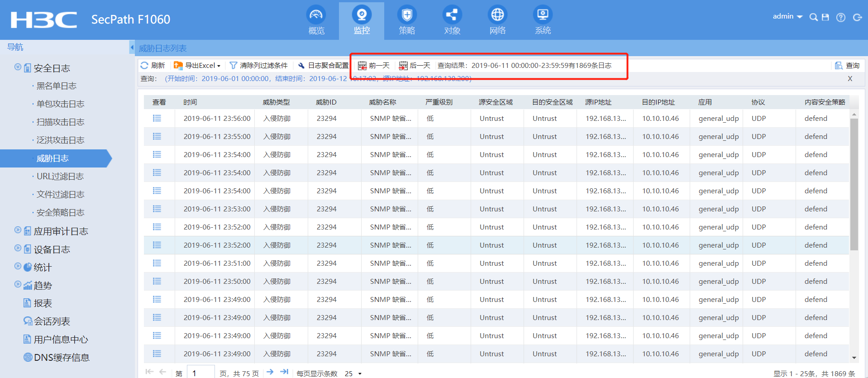This screenshot has width=868, height=378.
Task: Expand the 应用审计日志 tree node
Action: [18, 230]
